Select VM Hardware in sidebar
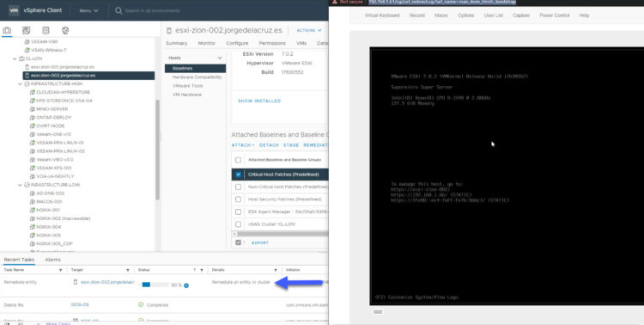This screenshot has height=325, width=644. (187, 95)
